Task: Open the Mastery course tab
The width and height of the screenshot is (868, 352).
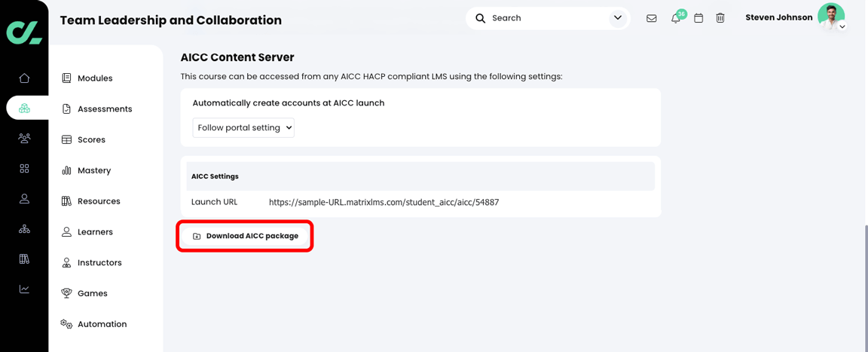Action: pyautogui.click(x=87, y=170)
